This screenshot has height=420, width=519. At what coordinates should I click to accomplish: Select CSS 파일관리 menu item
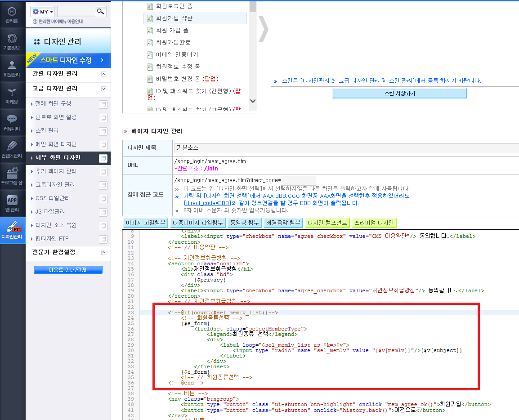[x=53, y=198]
